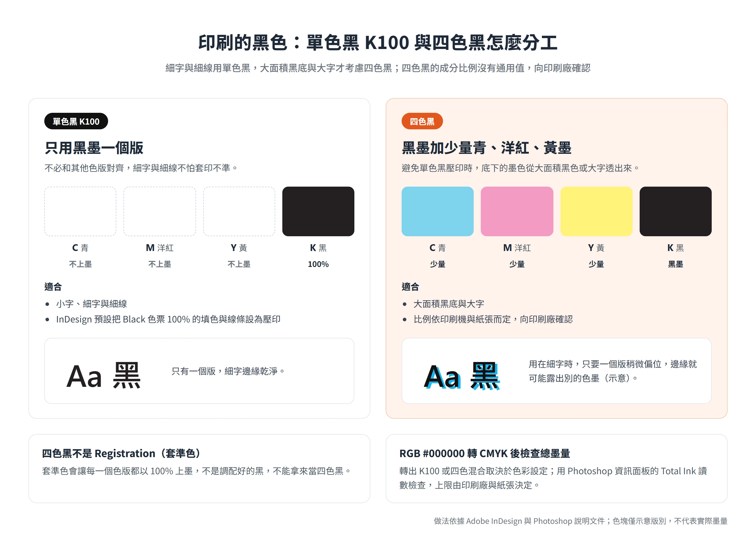
Task: Click the empty dashed Y 黃 swatch
Action: [x=239, y=211]
